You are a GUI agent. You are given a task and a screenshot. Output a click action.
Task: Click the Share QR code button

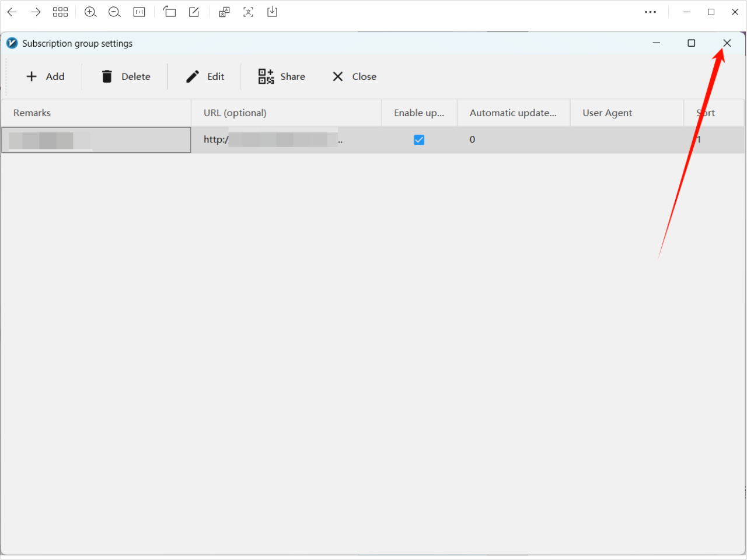[x=282, y=76]
